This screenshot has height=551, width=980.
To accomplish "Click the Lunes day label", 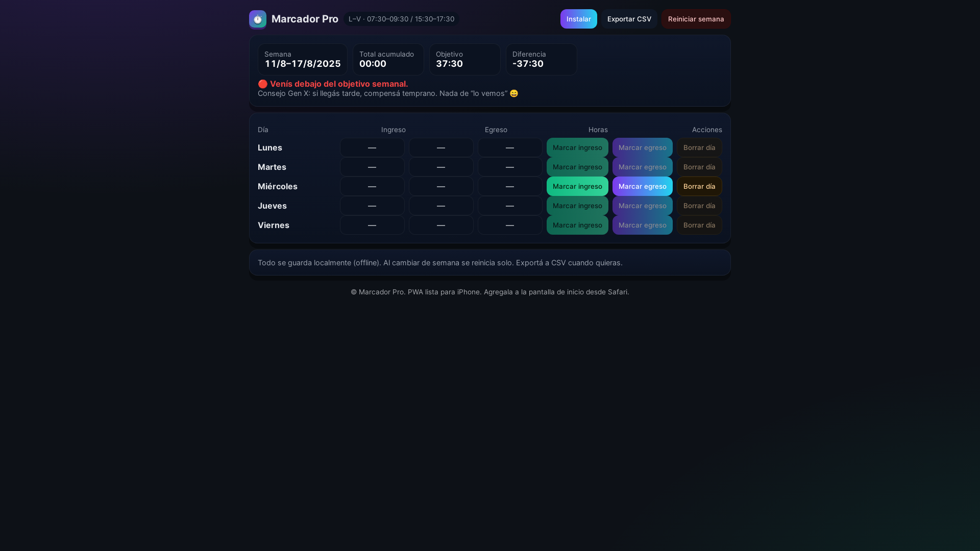I will (x=270, y=147).
